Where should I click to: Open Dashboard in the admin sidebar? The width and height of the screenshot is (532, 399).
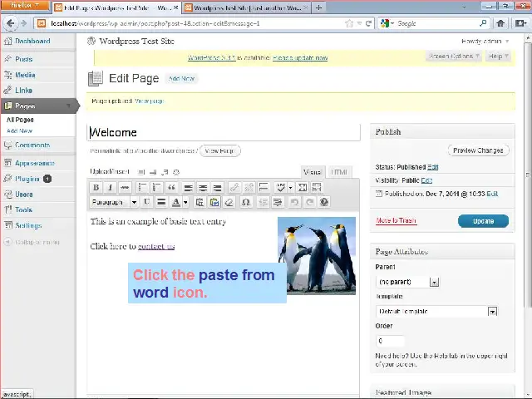32,41
